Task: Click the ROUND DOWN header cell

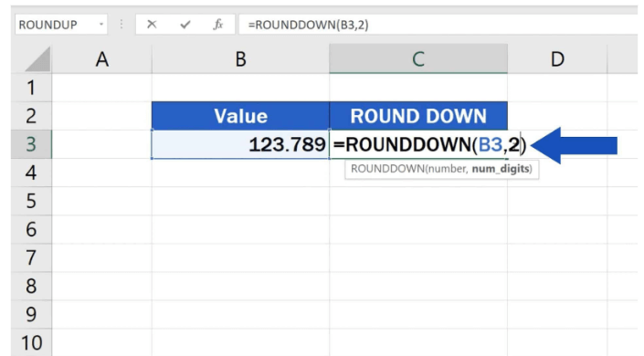Action: tap(418, 116)
